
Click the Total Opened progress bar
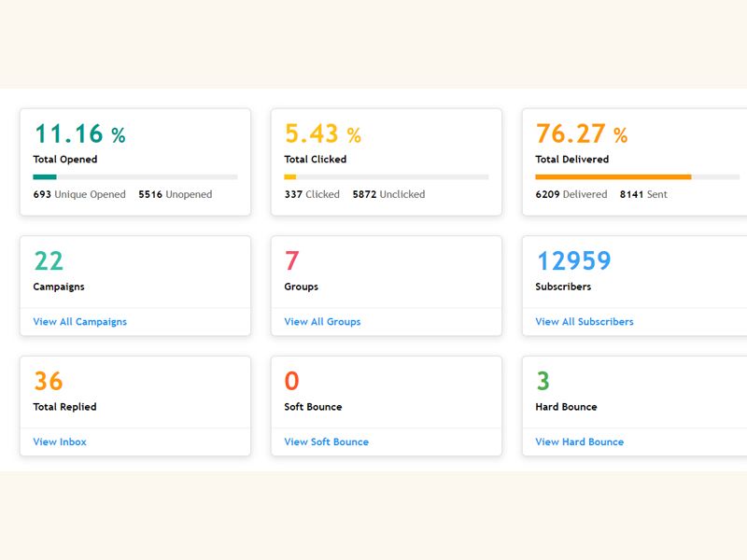(135, 177)
